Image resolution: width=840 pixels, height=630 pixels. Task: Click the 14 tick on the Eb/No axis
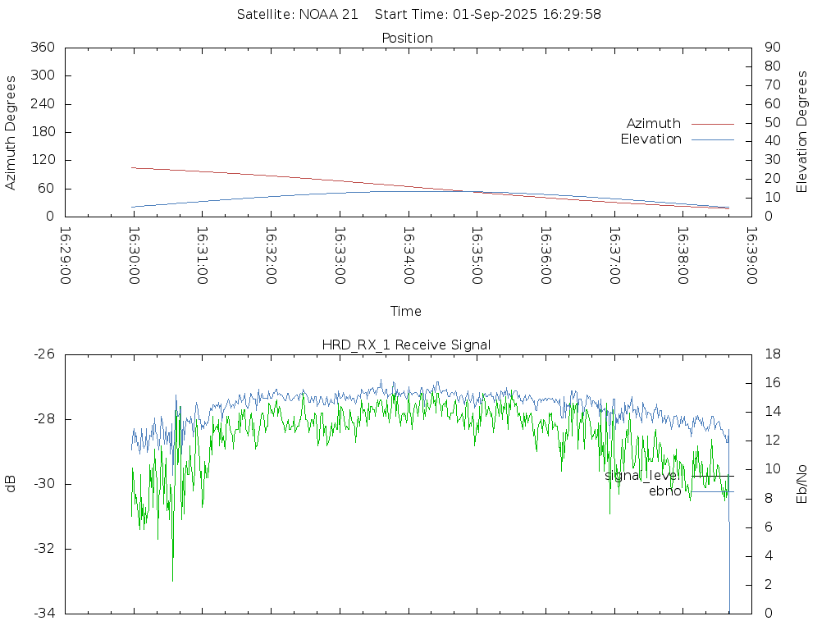(x=773, y=412)
